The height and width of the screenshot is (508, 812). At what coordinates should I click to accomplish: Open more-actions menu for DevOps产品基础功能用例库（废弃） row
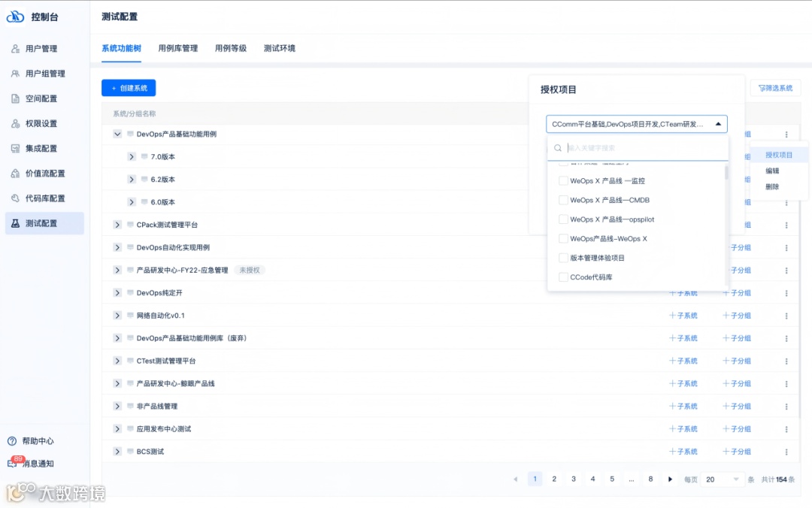[x=786, y=338]
